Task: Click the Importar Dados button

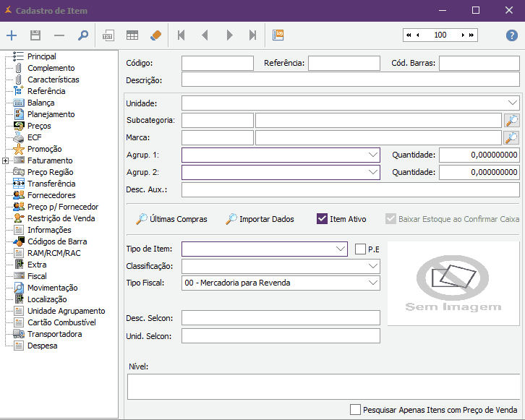Action: 260,219
